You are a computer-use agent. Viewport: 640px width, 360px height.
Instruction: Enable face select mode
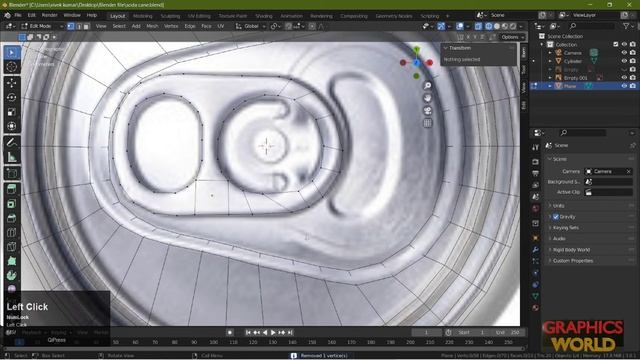coord(86,26)
